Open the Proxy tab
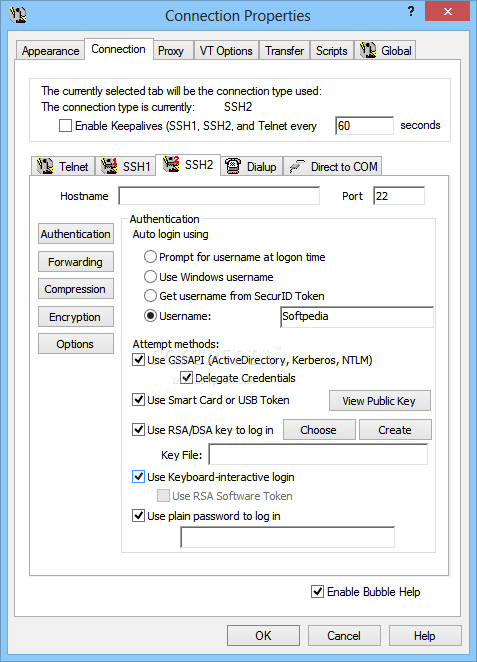This screenshot has height=662, width=477. click(171, 51)
